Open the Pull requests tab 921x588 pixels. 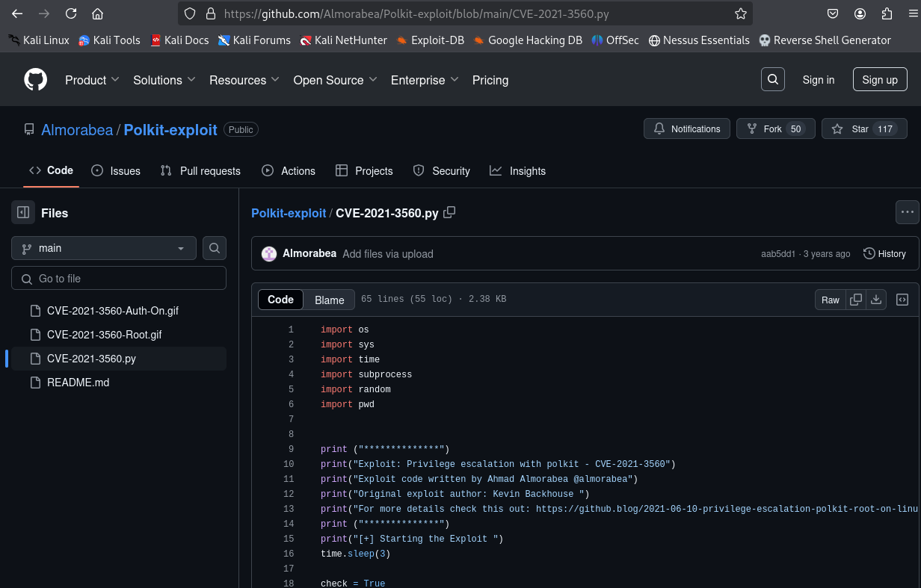point(200,171)
